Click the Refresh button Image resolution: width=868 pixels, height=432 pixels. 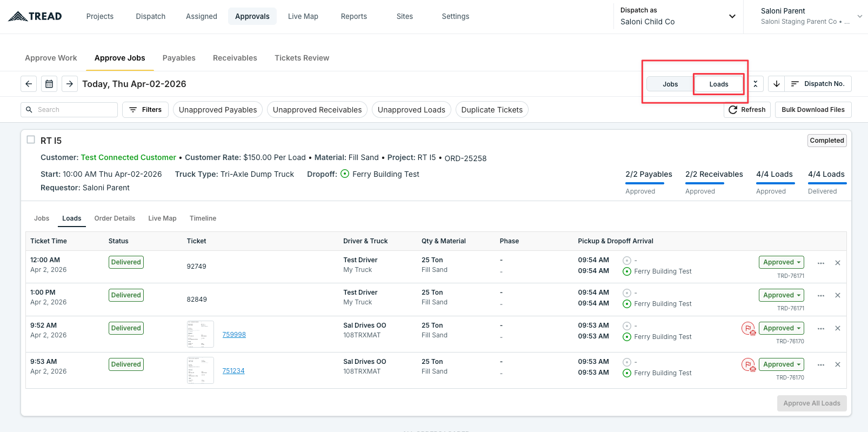click(747, 110)
